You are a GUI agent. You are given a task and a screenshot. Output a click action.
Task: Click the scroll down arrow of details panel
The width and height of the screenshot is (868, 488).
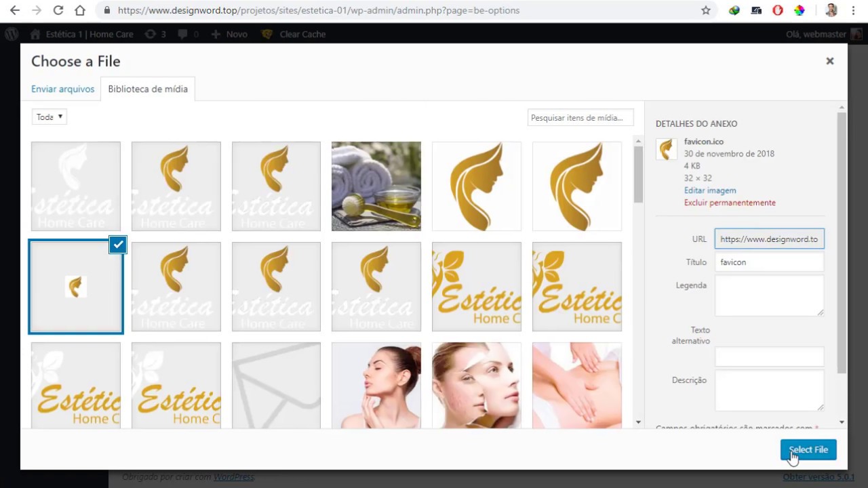tap(842, 422)
